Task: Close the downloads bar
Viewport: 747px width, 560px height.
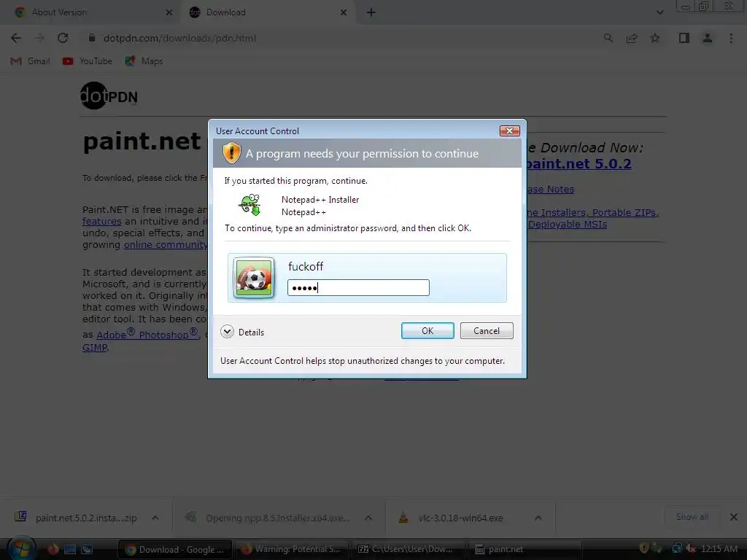Action: (734, 517)
